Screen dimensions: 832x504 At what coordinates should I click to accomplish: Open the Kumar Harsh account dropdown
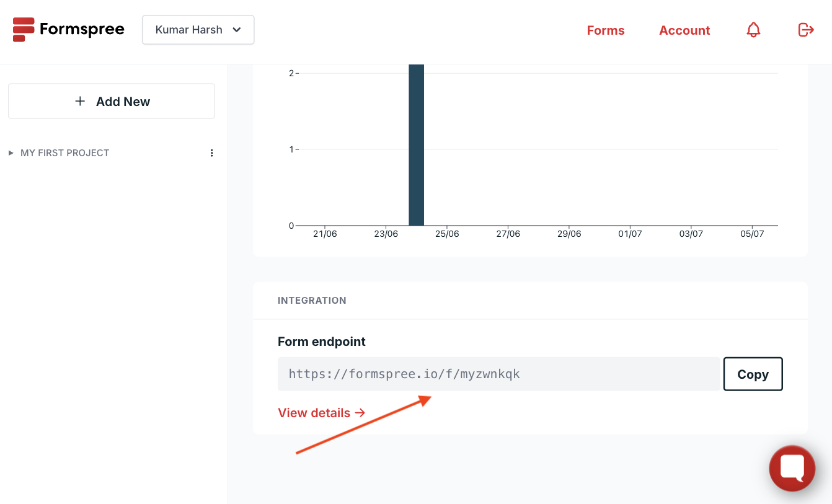(x=198, y=29)
